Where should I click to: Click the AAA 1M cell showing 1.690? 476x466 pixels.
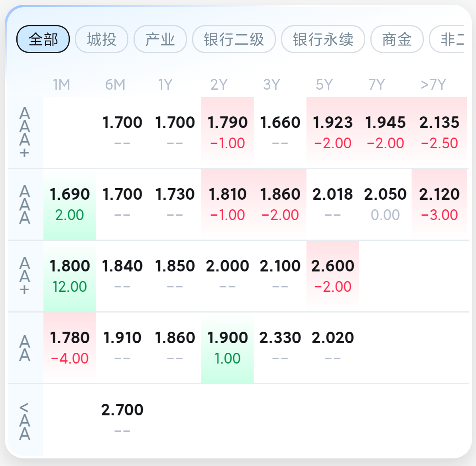tap(69, 204)
